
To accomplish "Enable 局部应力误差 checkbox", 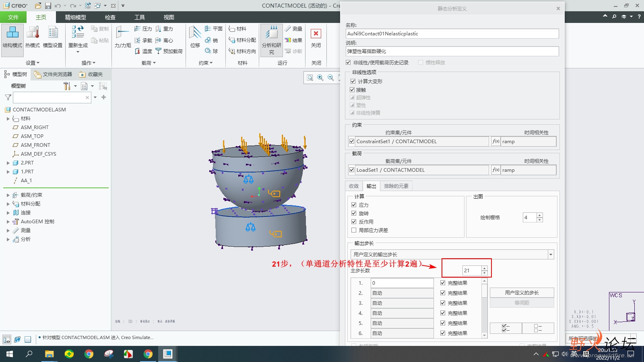I will 354,230.
